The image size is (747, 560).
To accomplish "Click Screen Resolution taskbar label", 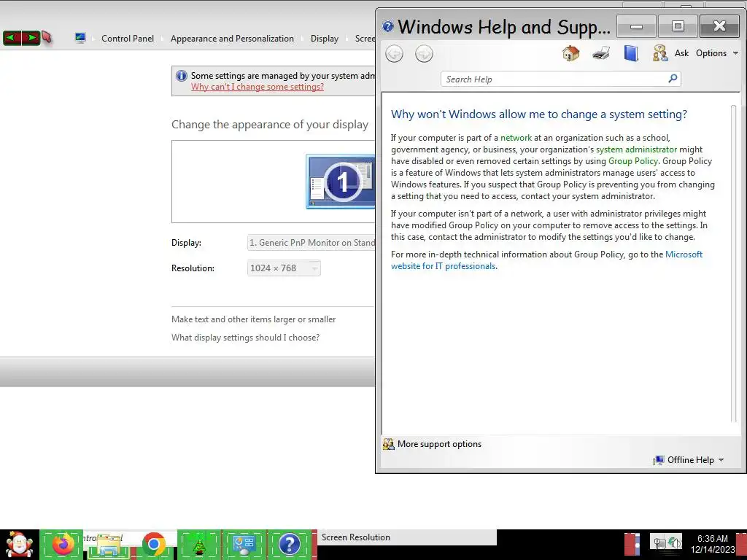I will 356,537.
